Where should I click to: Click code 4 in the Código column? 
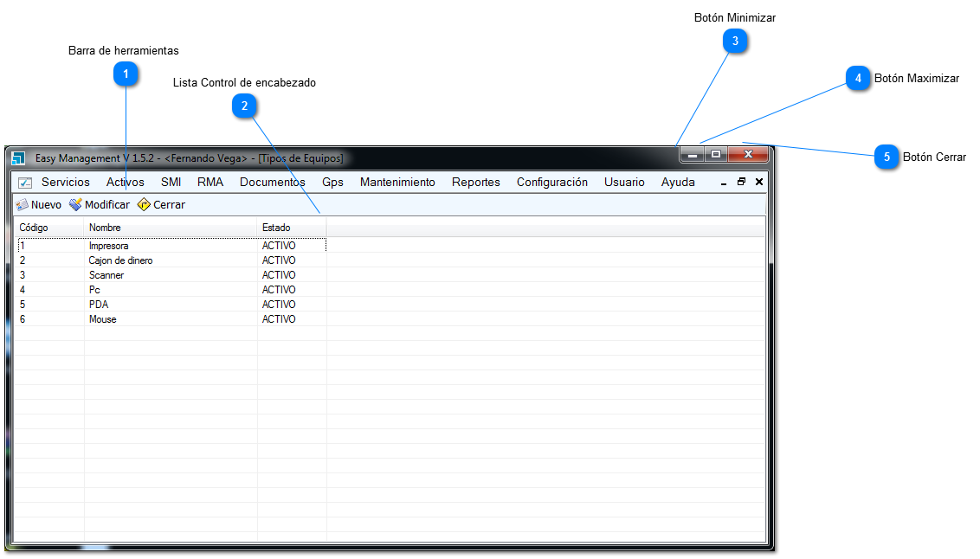23,290
